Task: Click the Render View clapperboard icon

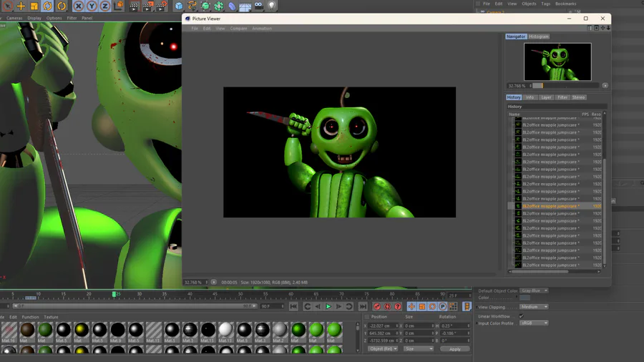Action: [x=134, y=6]
